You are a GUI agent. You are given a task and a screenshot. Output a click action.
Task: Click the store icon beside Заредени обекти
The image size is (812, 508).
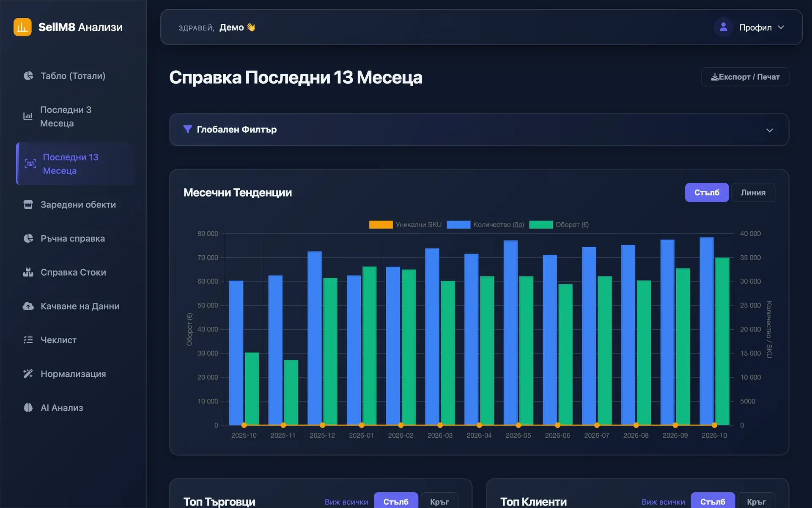(28, 204)
